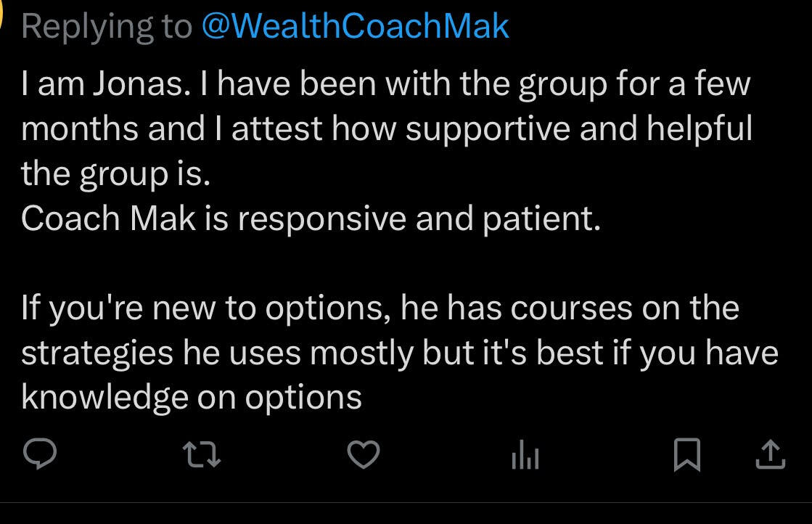812x524 pixels.
Task: Click the line starting "I am Jonas"
Action: coord(385,85)
